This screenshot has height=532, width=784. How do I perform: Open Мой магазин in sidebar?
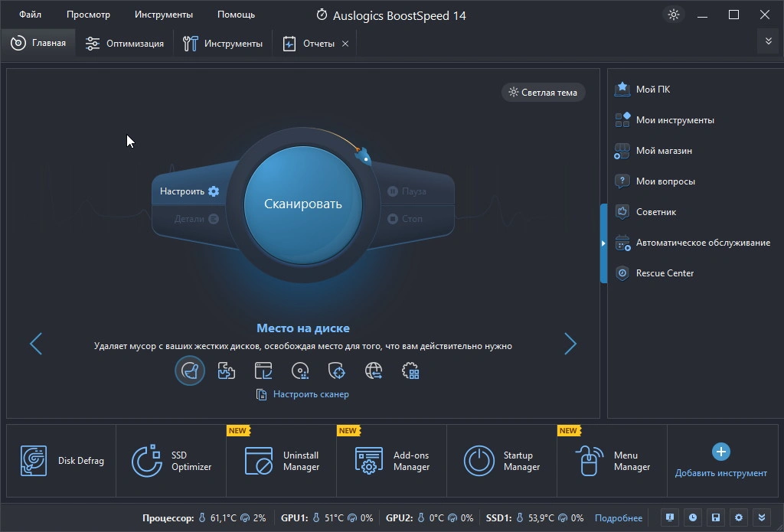pyautogui.click(x=654, y=151)
